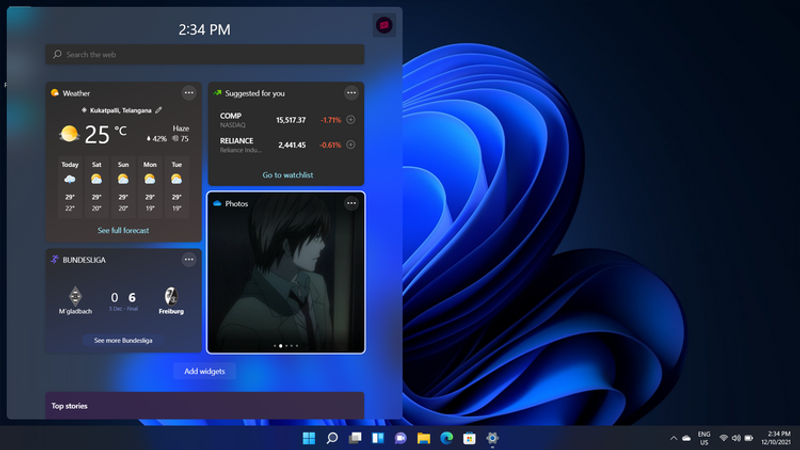
Task: Click the OneDrive cloud tray icon
Action: (686, 438)
